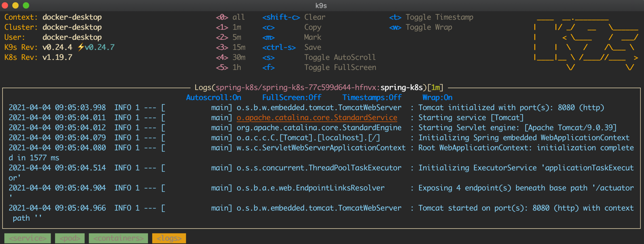Toggle AutoScroll via the <s> shortcut
This screenshot has height=244, width=644.
coord(319,58)
